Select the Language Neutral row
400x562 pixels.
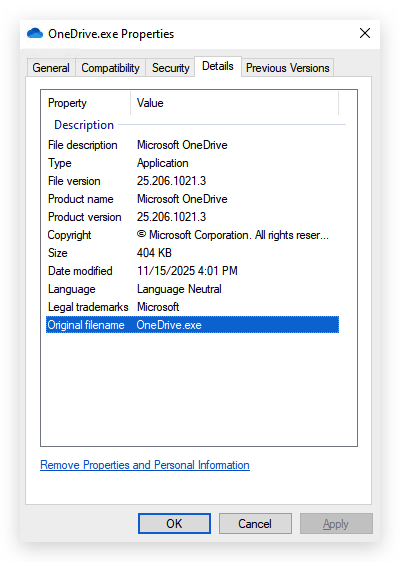tap(192, 289)
